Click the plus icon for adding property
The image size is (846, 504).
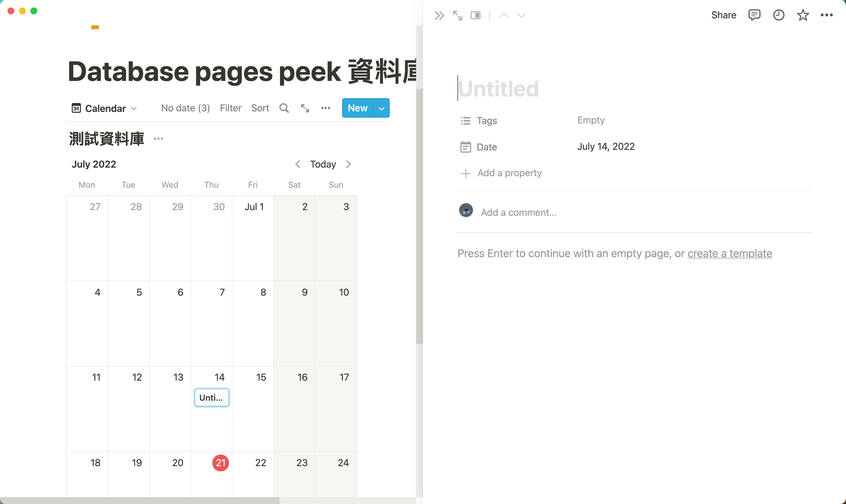pos(465,173)
